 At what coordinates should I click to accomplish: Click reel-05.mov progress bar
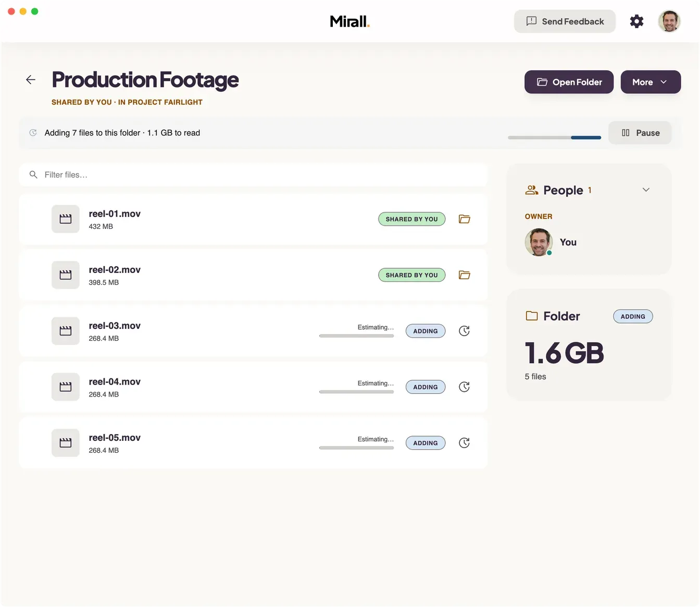point(356,448)
